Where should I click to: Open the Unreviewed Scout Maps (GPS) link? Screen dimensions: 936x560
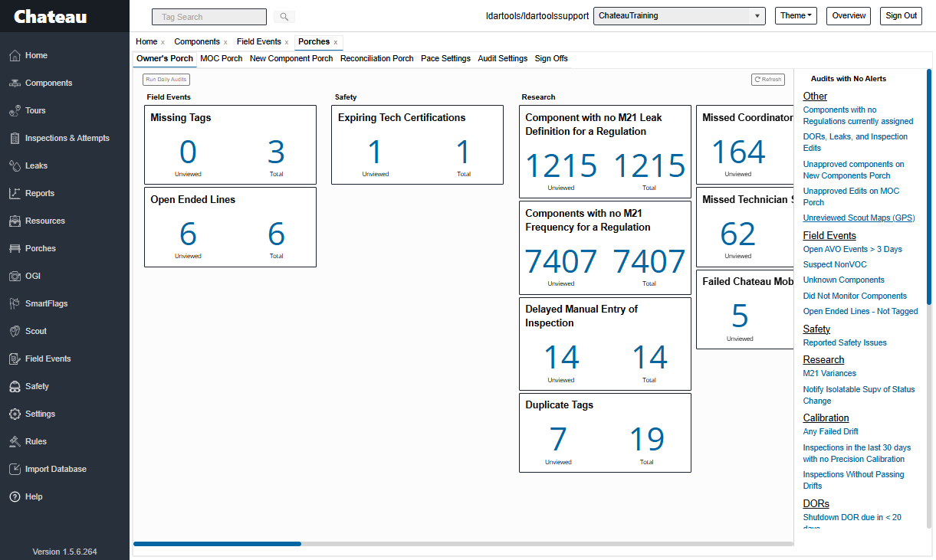[x=859, y=218]
